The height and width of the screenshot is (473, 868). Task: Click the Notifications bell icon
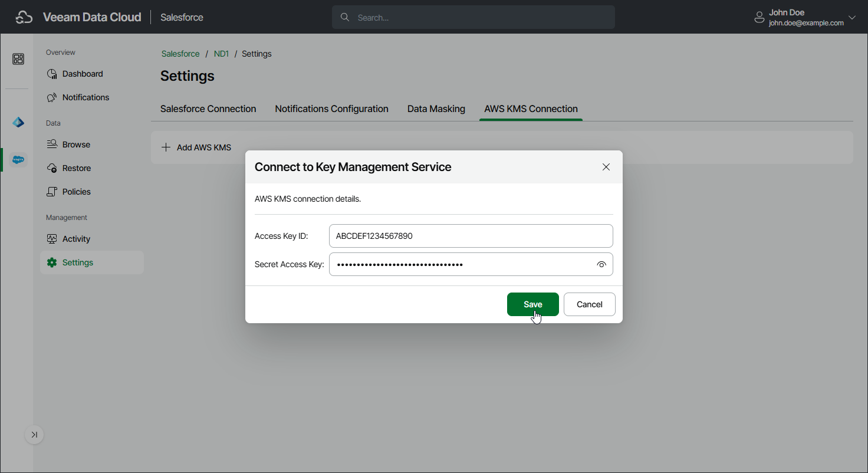coord(52,97)
